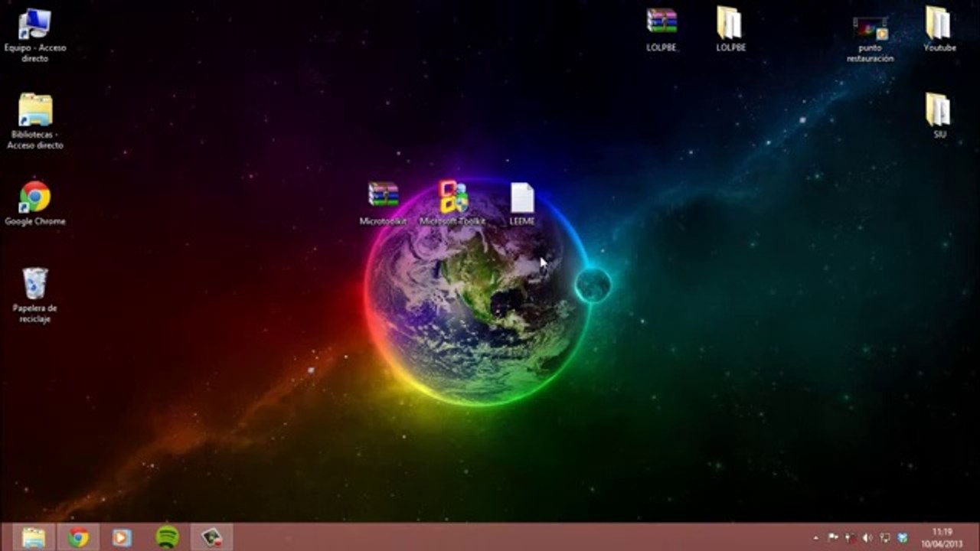
Task: Open File Explorer from the taskbar
Action: [33, 537]
